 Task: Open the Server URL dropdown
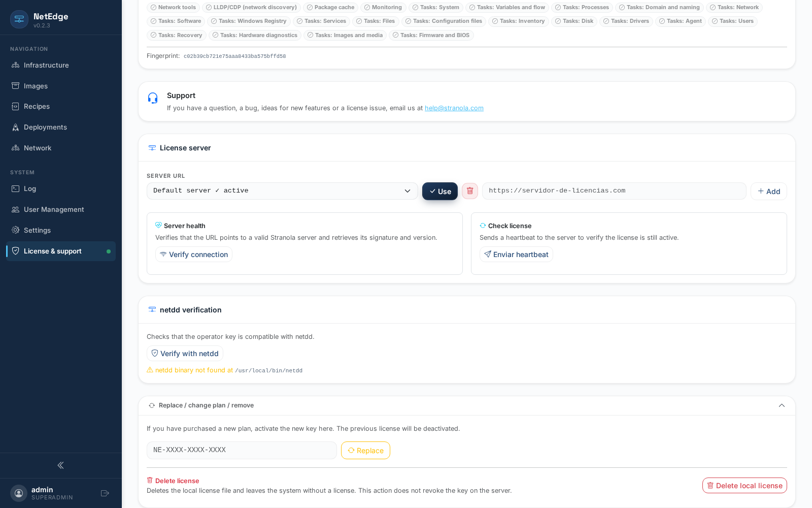282,191
